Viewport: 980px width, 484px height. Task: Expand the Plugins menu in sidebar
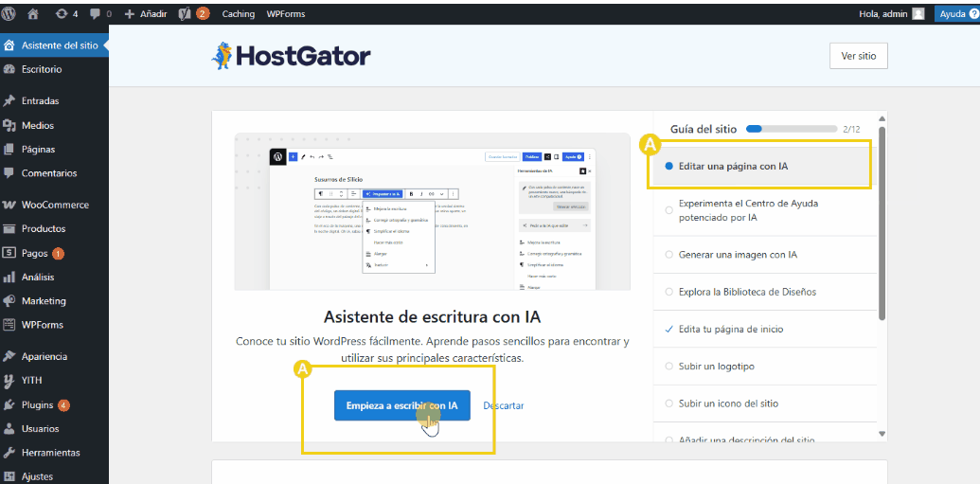point(38,404)
